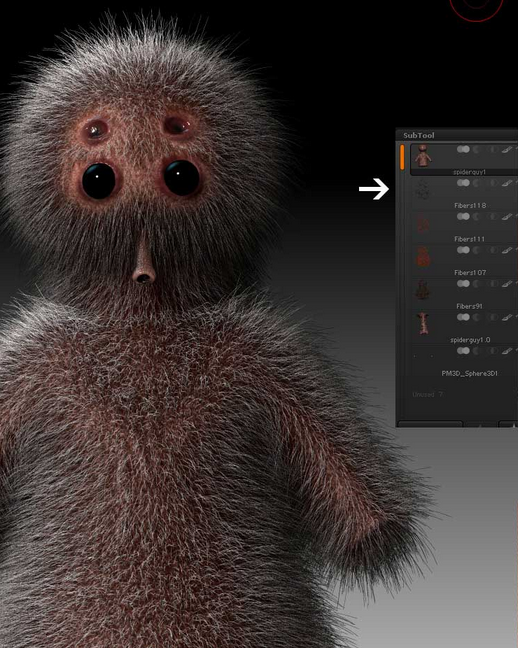Select the spiderguy1.0 subtool
518x648 pixels.
point(464,328)
